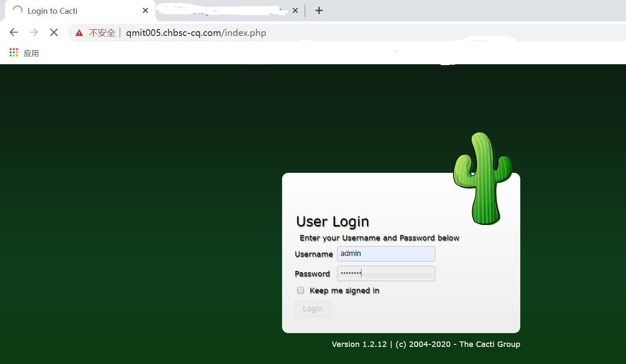Image resolution: width=626 pixels, height=364 pixels.
Task: Click inside the Password field
Action: point(385,273)
